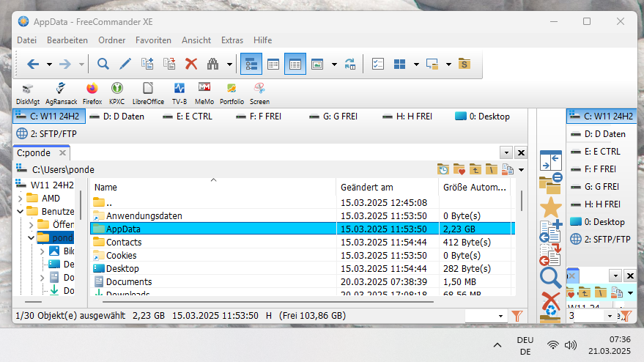Launch MeMo shortcut
644x362 pixels.
pyautogui.click(x=204, y=94)
